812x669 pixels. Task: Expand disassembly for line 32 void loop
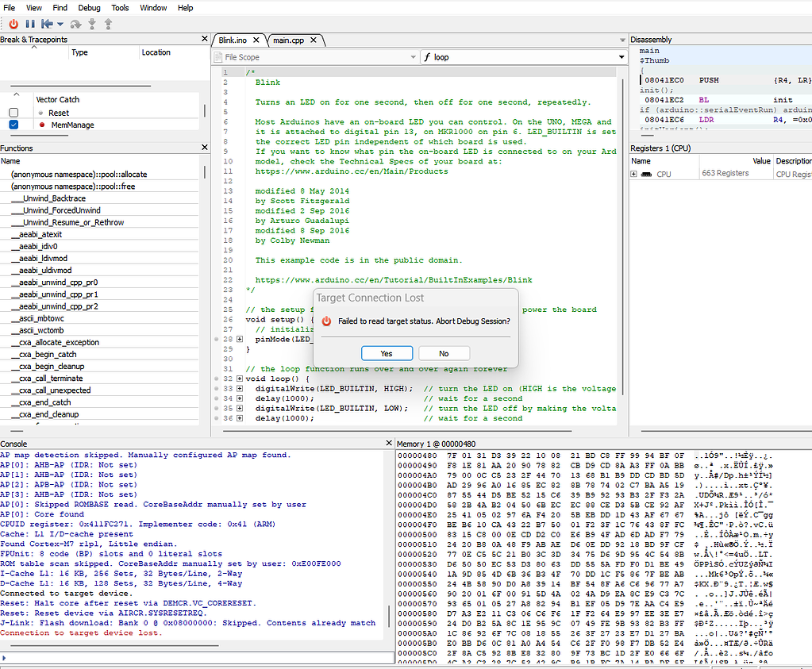(x=240, y=379)
